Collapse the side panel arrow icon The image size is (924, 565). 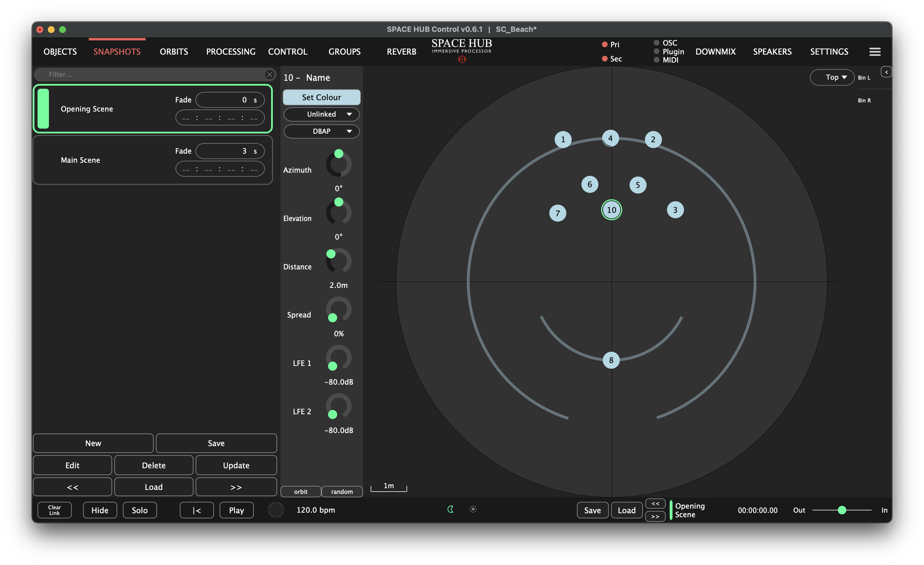pos(886,72)
